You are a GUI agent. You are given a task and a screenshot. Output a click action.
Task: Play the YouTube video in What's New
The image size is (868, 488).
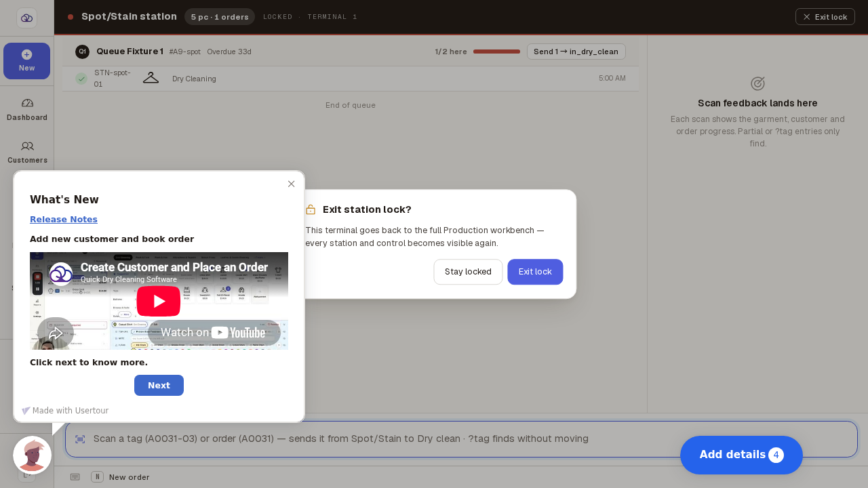pyautogui.click(x=159, y=301)
